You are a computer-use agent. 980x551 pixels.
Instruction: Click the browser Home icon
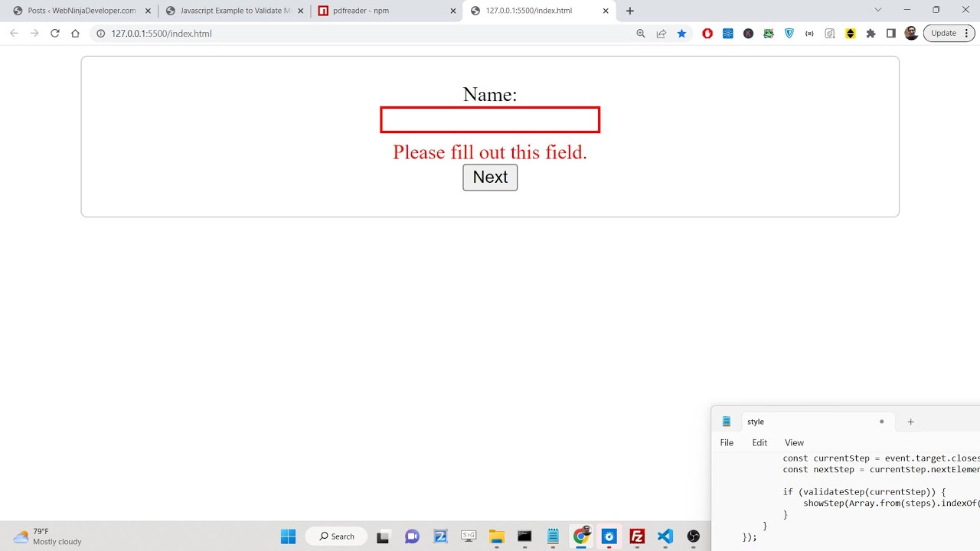[75, 34]
